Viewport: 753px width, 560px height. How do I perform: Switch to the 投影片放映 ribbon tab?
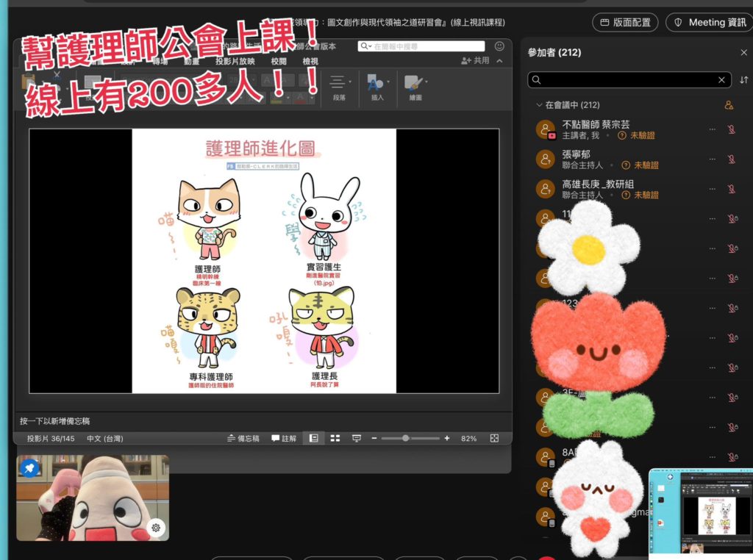(235, 62)
